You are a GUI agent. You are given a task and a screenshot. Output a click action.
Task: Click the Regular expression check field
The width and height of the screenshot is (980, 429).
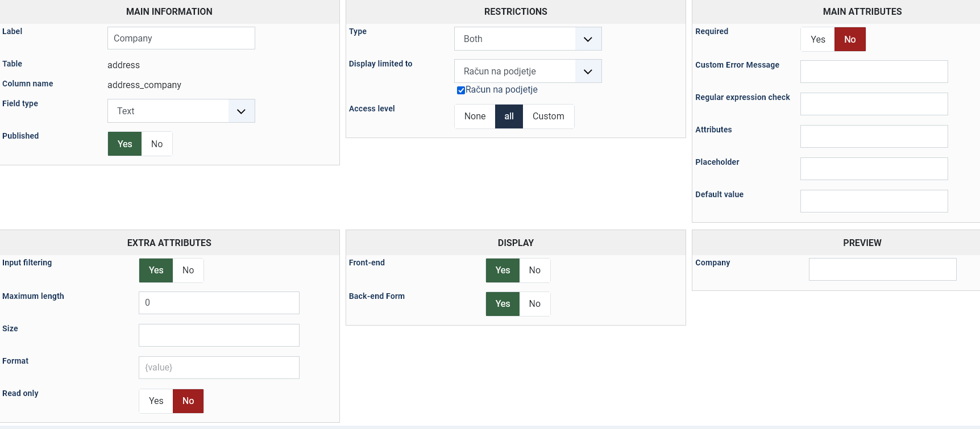pyautogui.click(x=874, y=104)
